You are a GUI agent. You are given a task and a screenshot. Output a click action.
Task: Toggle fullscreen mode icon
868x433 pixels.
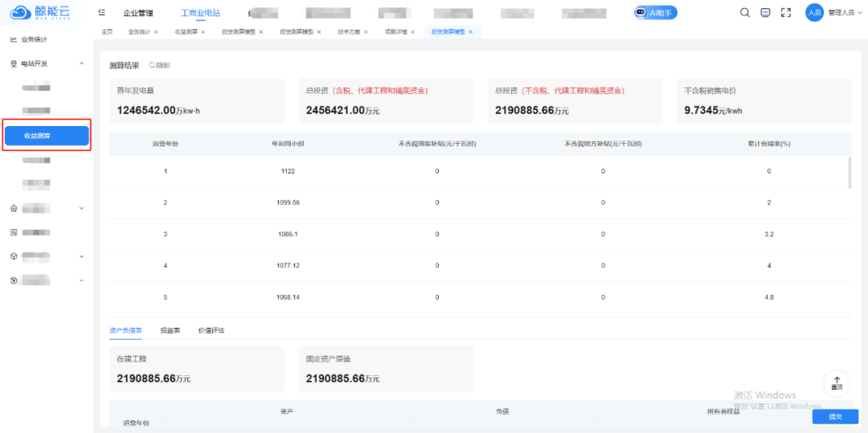pyautogui.click(x=786, y=12)
